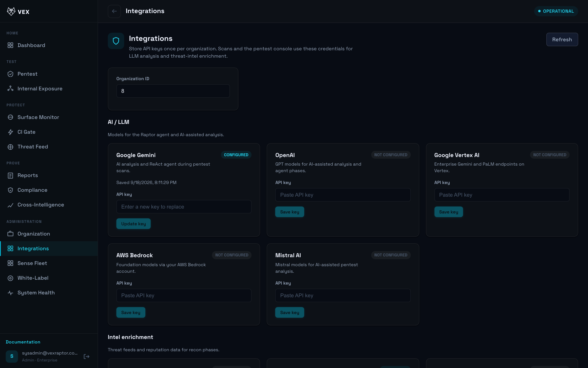This screenshot has width=588, height=368.
Task: Click the Internal Exposure network icon
Action: click(x=10, y=89)
